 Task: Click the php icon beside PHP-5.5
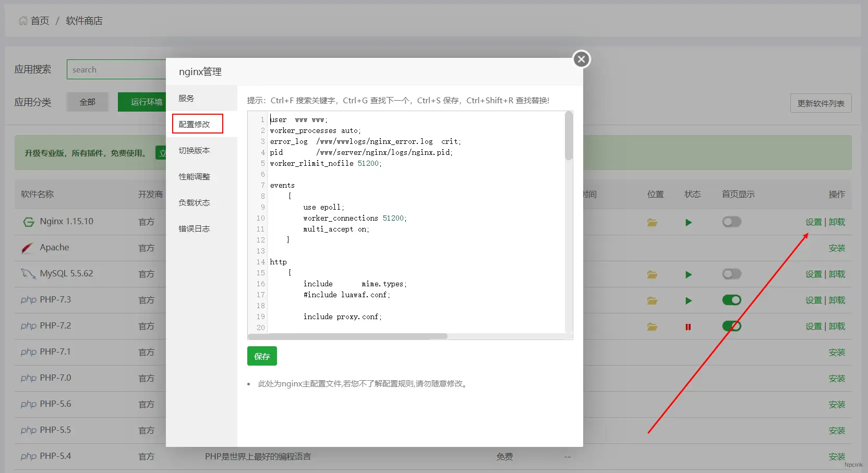click(x=28, y=431)
